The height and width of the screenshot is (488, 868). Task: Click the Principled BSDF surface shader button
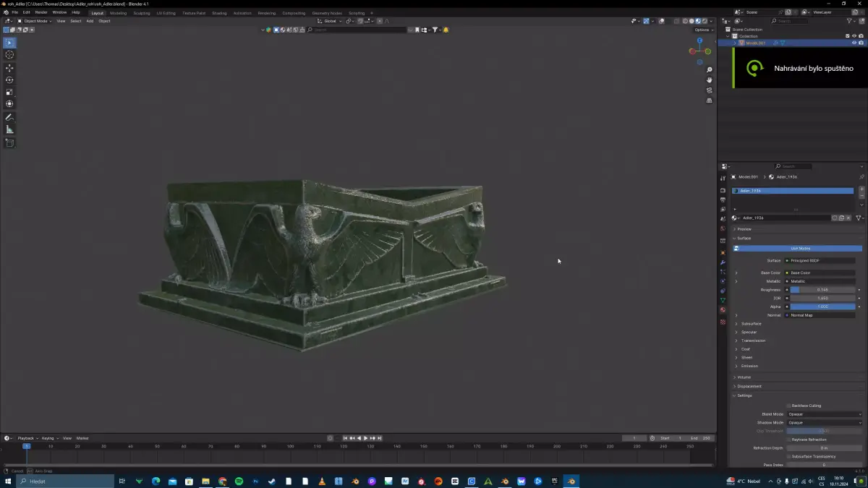point(820,260)
